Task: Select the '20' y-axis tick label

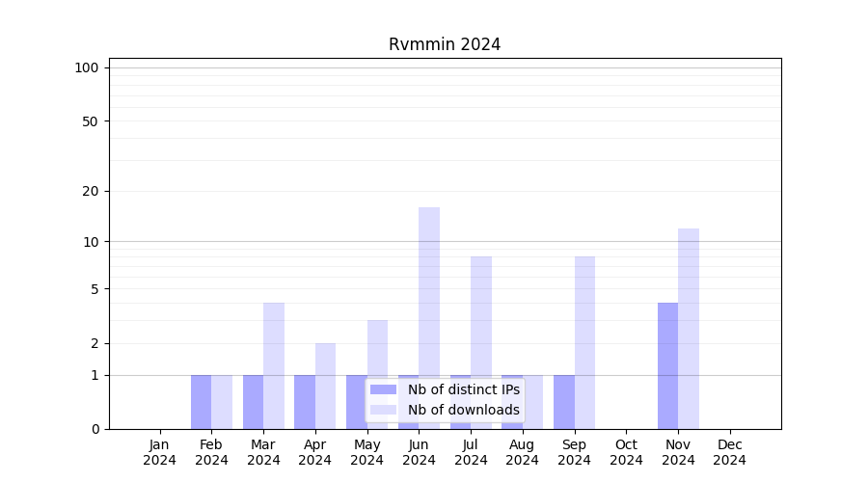Action: (91, 191)
